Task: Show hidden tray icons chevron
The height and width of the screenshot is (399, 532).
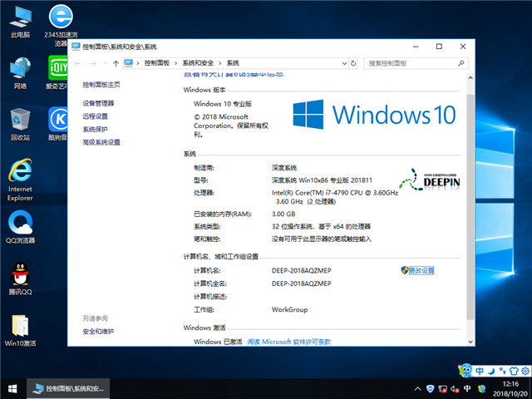Action: pos(417,389)
